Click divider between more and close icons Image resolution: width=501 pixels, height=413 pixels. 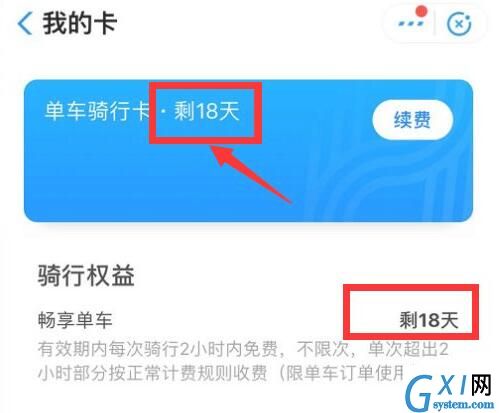point(435,24)
